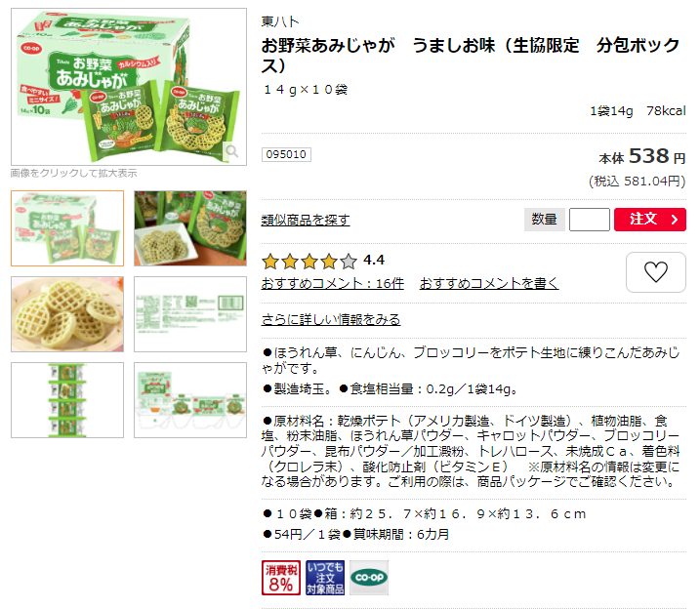
Task: Enlarge the main product image
Action: click(x=129, y=87)
